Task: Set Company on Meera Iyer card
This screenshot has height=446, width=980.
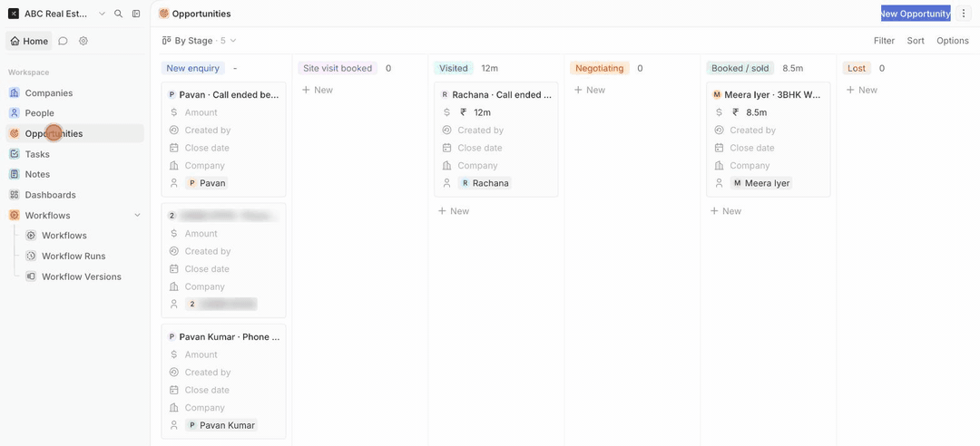Action: tap(750, 166)
